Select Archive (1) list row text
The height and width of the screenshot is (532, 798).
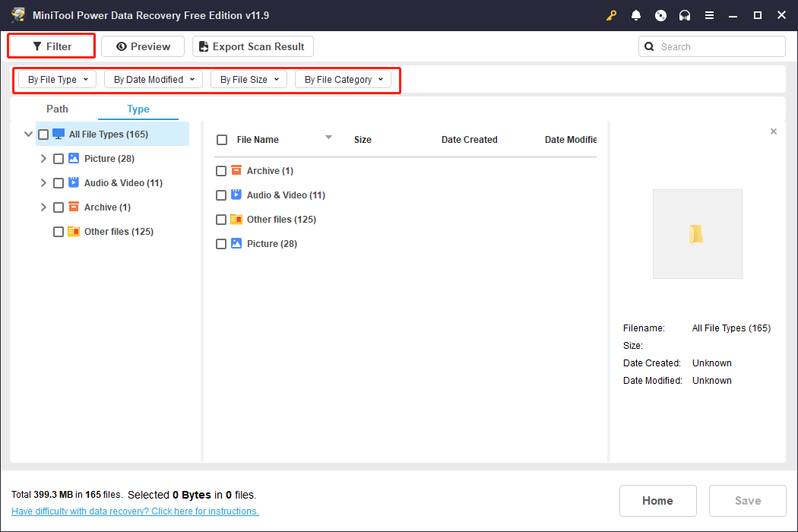point(270,171)
